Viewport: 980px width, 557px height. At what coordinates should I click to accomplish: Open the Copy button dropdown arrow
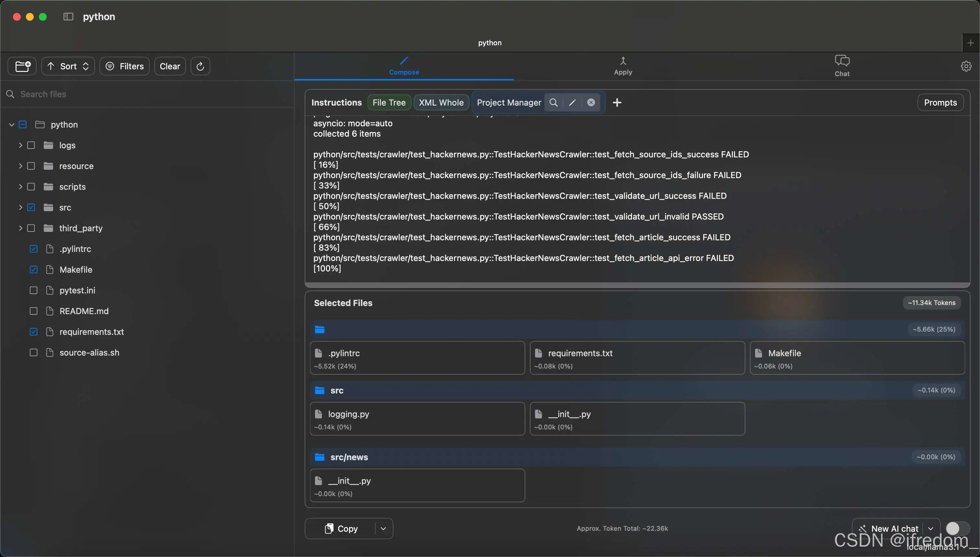(x=383, y=528)
